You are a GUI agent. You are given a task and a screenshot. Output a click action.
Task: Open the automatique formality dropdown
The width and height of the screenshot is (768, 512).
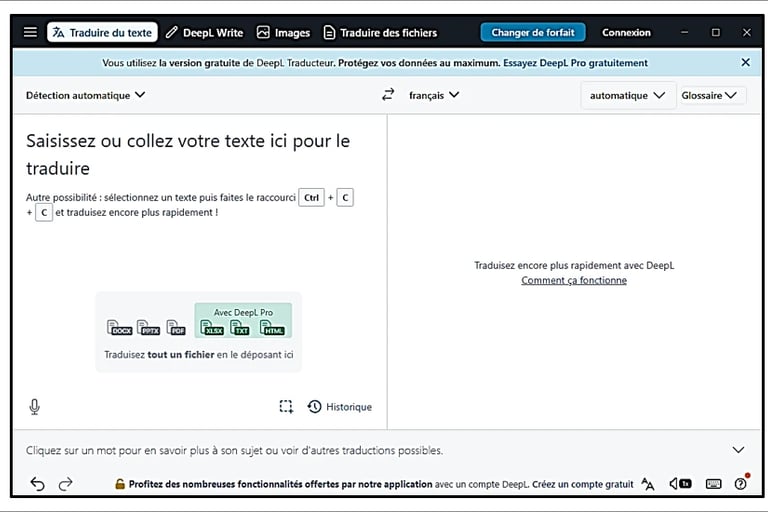(627, 95)
